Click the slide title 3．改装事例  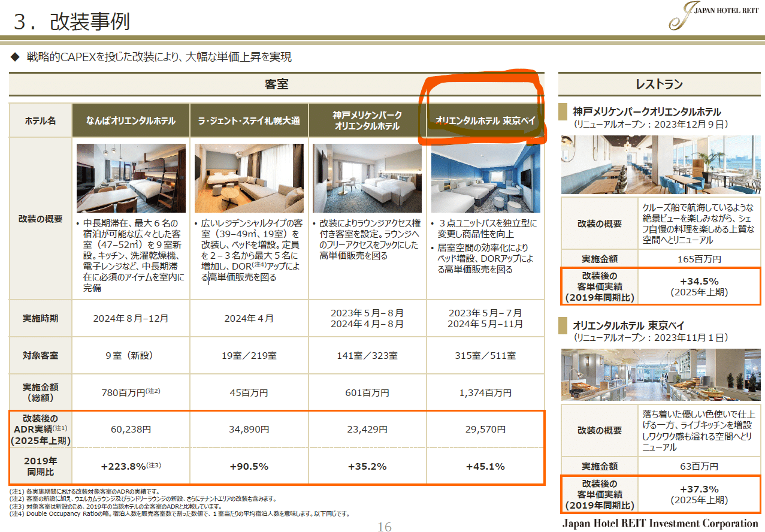71,22
